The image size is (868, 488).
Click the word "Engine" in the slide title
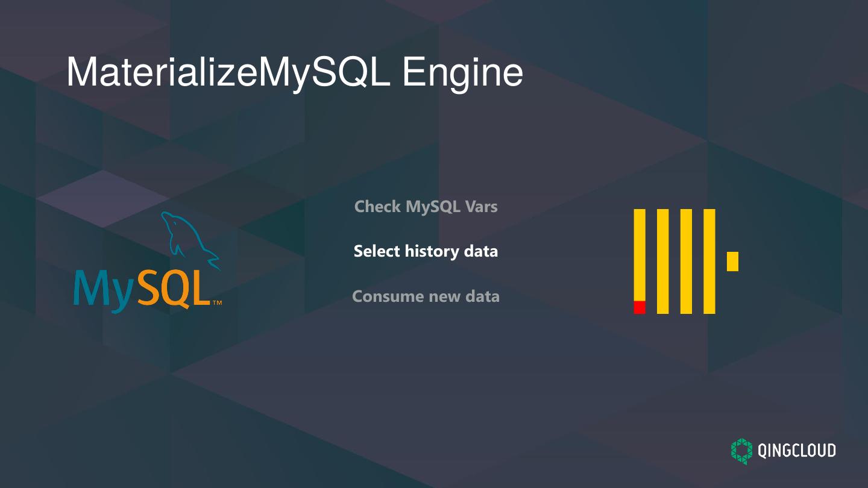click(x=462, y=74)
